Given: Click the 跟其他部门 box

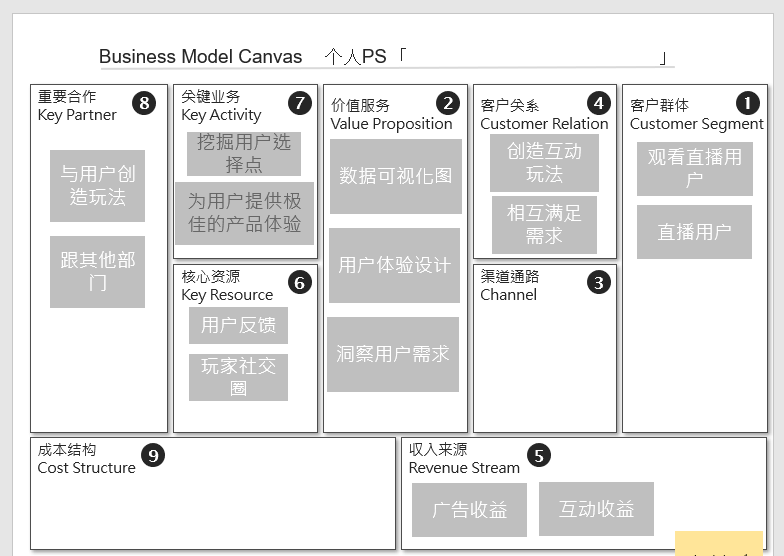Looking at the screenshot, I should click(97, 271).
